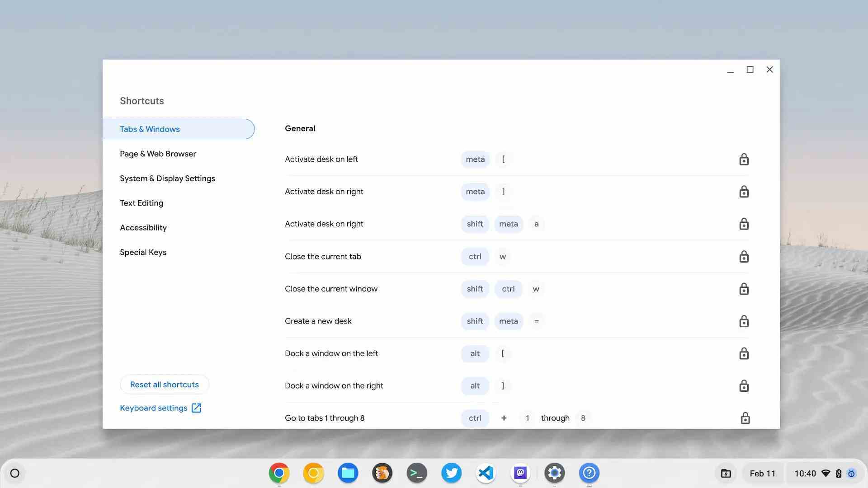Select the 'Tabs & Windows' shortcut category
Image resolution: width=868 pixels, height=488 pixels.
click(x=178, y=129)
